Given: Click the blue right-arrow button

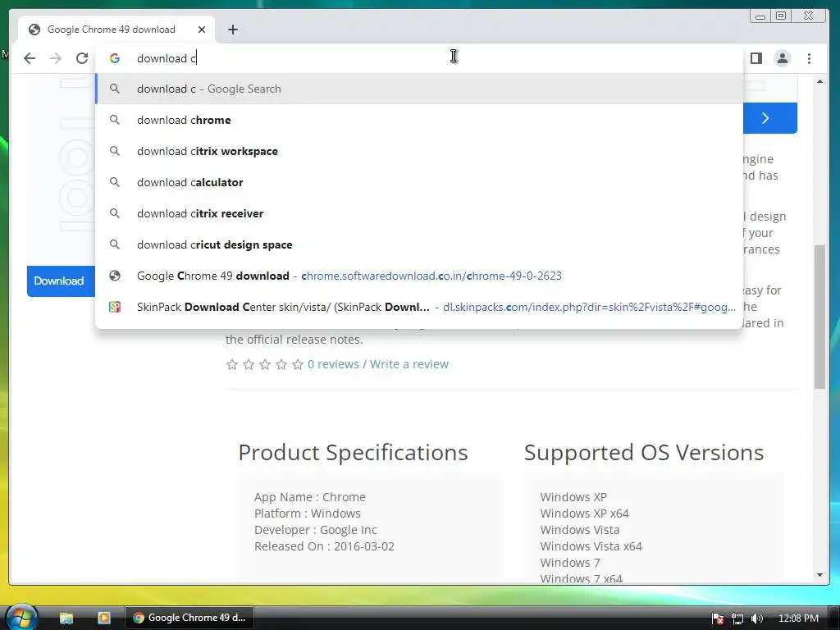Looking at the screenshot, I should tap(769, 118).
